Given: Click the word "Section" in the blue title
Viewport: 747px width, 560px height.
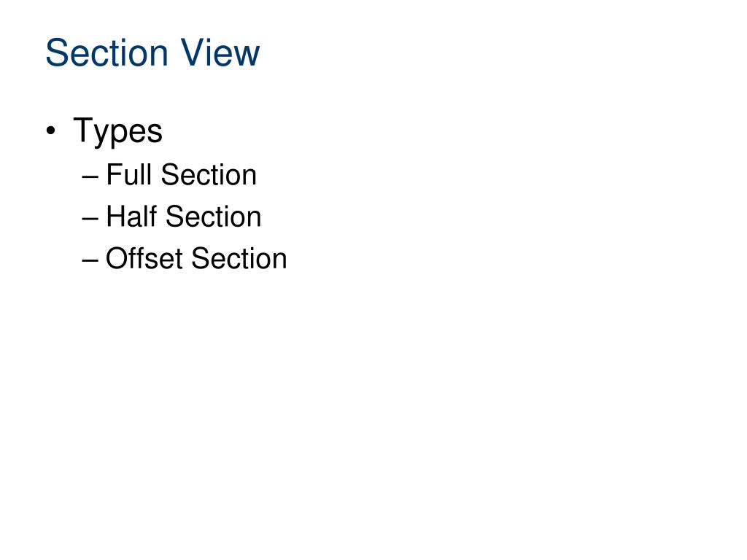Looking at the screenshot, I should click(107, 52).
